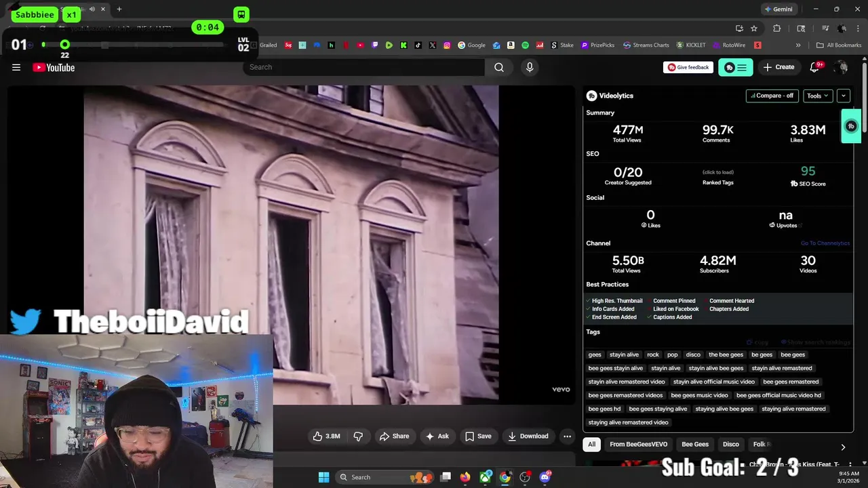Download the video

[528, 436]
